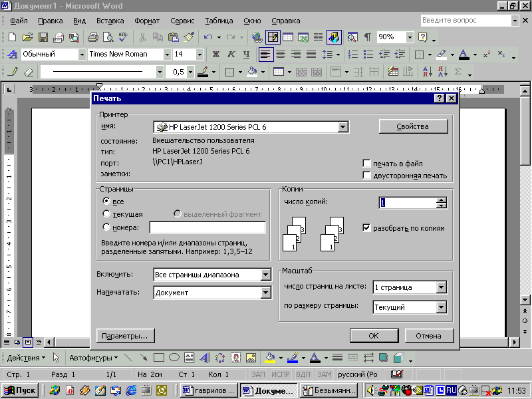Screen dimensions: 532x399
Task: Open the Файл menu
Action: (19, 21)
